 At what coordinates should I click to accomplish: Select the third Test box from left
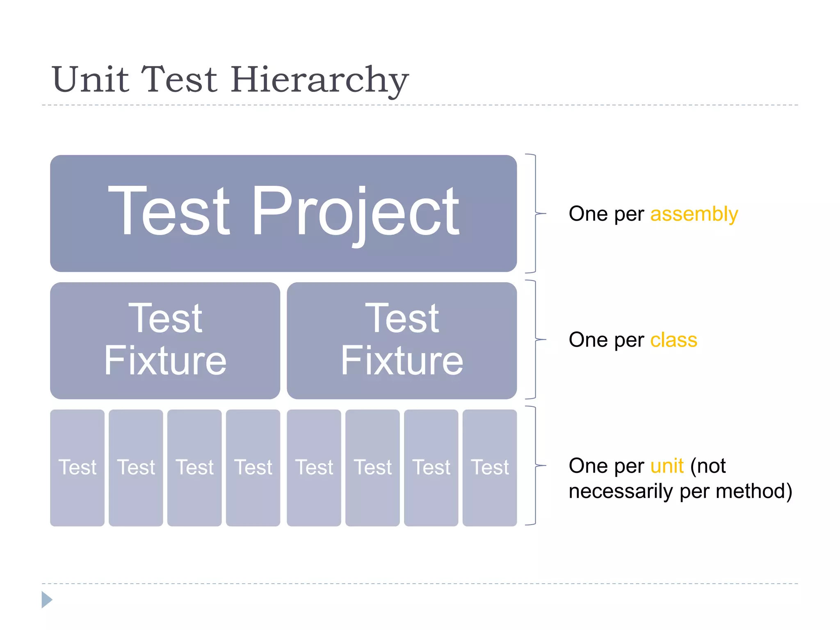(x=194, y=468)
